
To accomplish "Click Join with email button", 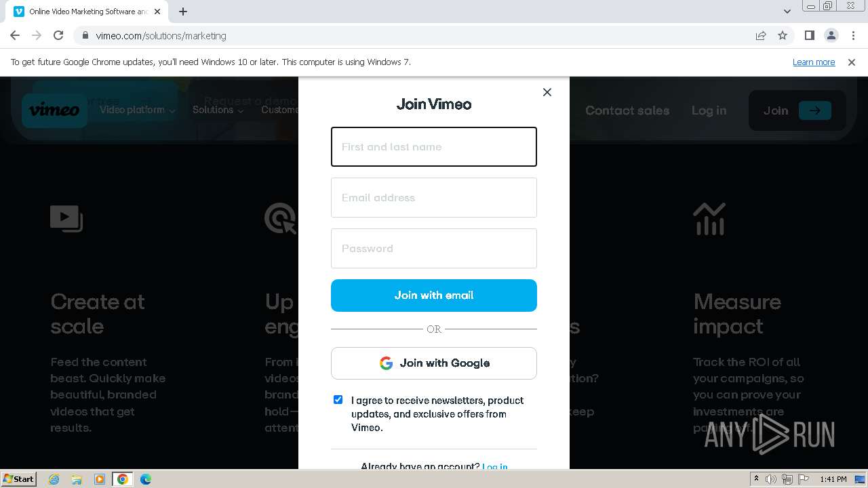I will (434, 296).
